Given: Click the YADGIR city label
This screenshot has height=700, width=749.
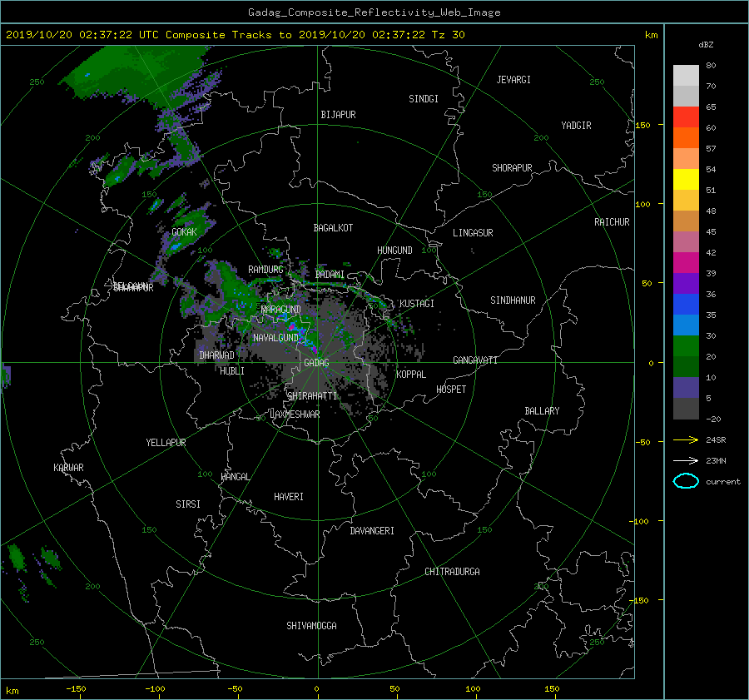Looking at the screenshot, I should [576, 126].
